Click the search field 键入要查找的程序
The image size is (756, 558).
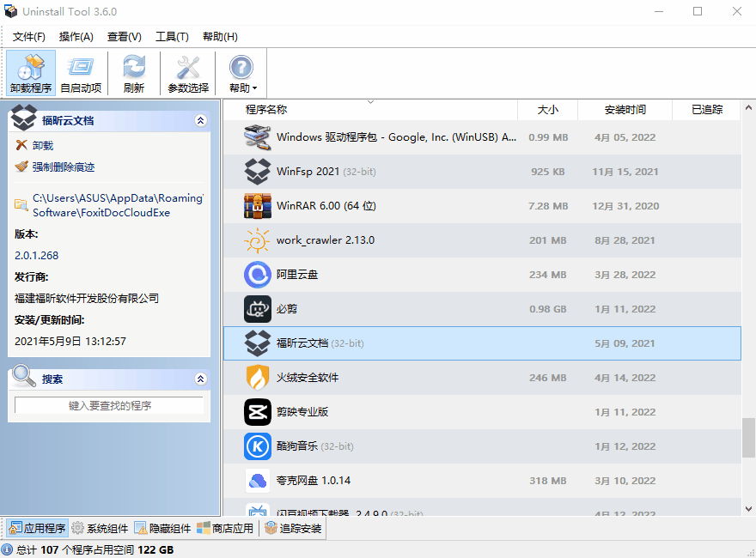pos(109,405)
